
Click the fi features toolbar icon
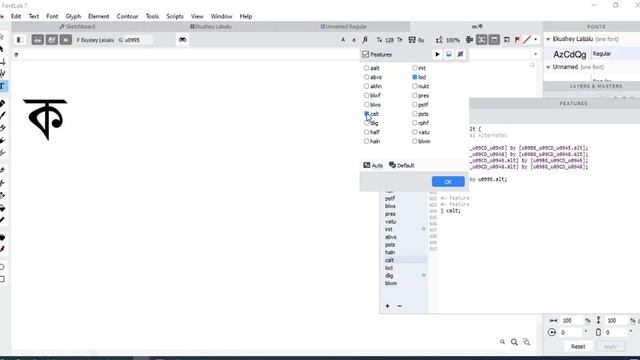365,40
